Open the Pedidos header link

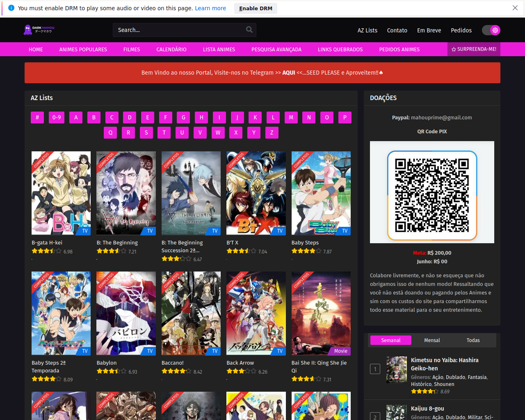[461, 30]
